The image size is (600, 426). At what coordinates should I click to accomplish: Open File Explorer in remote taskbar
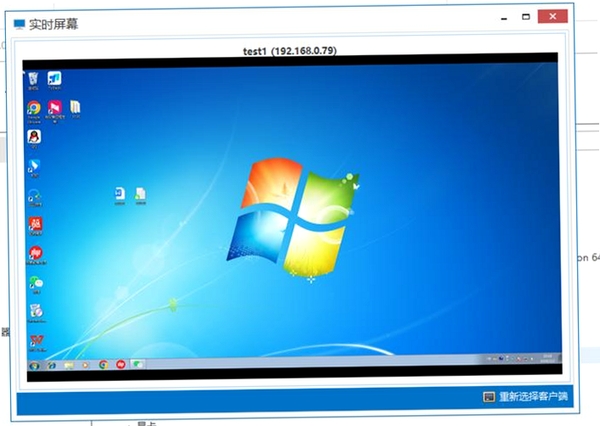(69, 366)
